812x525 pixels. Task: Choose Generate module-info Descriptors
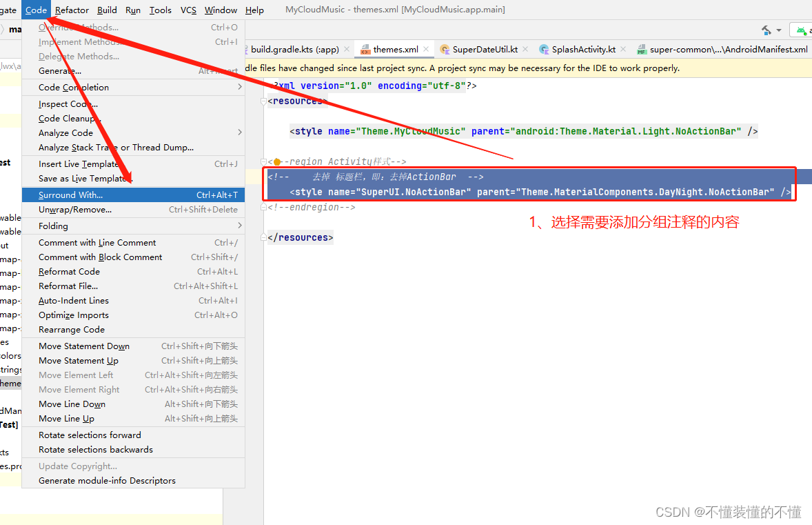click(x=134, y=481)
